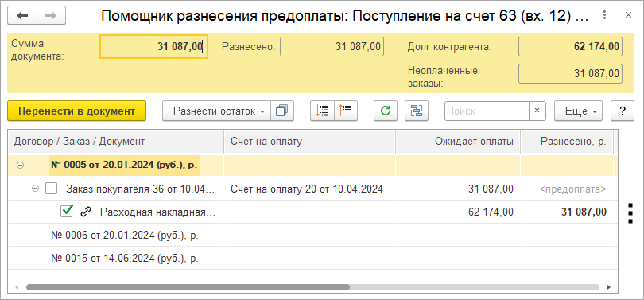
Task: Click the Счет на оплату column header
Action: 310,142
